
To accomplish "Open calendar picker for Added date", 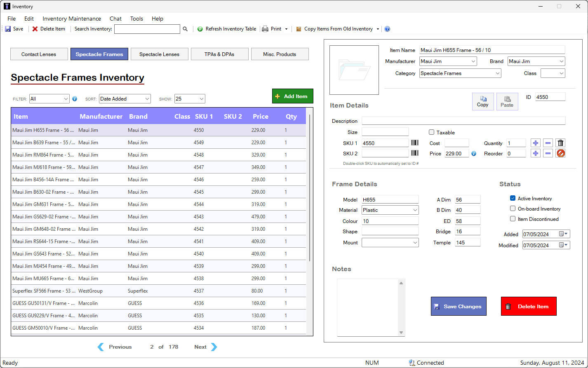I will (563, 234).
